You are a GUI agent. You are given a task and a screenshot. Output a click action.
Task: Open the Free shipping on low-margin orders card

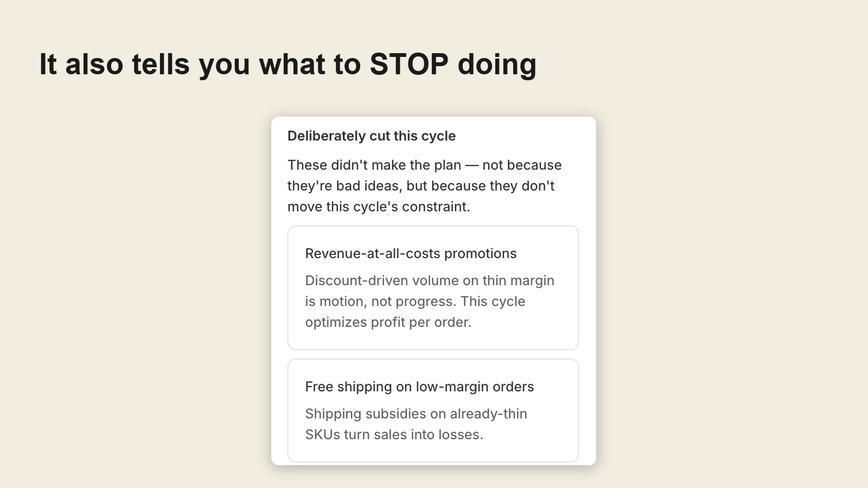(433, 410)
